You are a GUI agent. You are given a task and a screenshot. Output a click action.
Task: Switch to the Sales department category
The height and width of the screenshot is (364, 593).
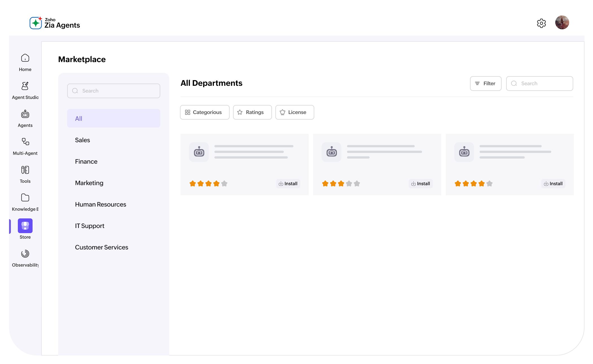tap(82, 140)
